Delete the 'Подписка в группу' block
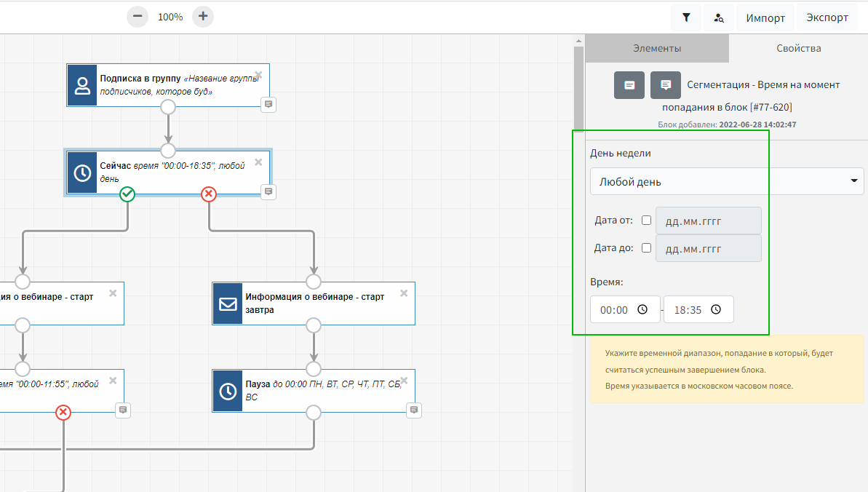 click(x=258, y=74)
